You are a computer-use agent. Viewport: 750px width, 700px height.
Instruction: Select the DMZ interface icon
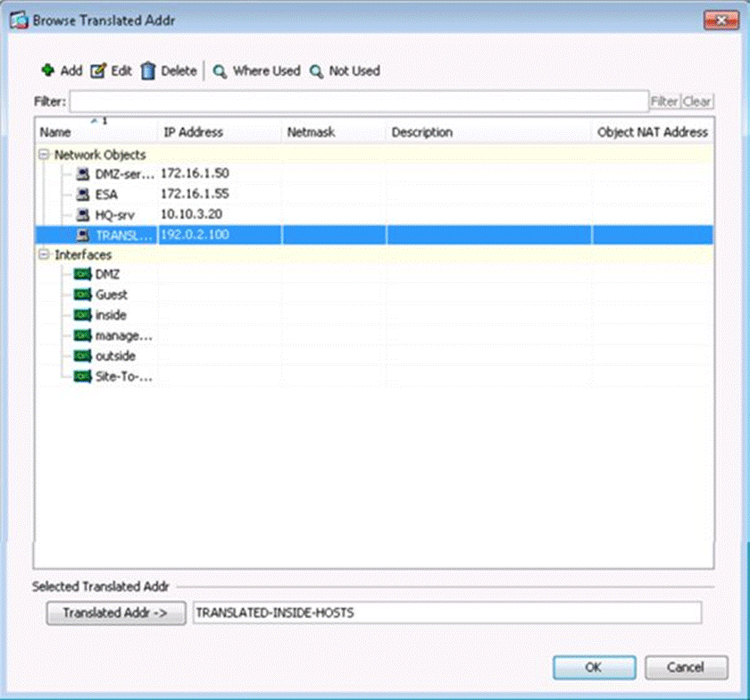(83, 274)
